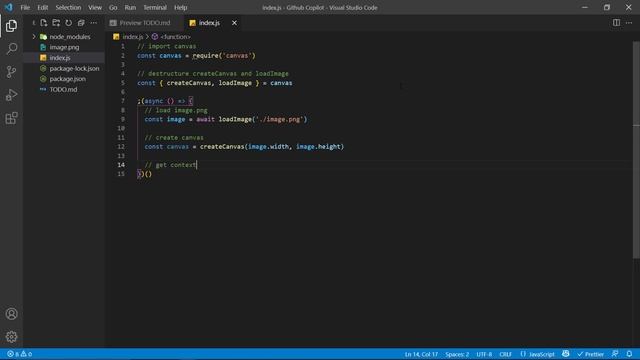This screenshot has width=640, height=360.
Task: Open image.png in the Explorer
Action: 64,47
